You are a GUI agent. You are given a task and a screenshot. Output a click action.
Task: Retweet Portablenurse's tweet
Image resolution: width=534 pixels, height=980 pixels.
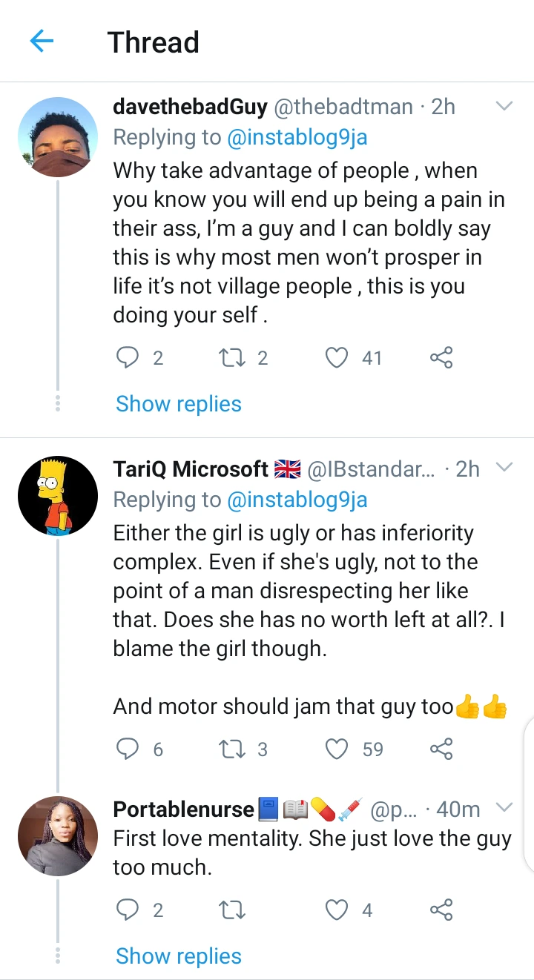(233, 910)
